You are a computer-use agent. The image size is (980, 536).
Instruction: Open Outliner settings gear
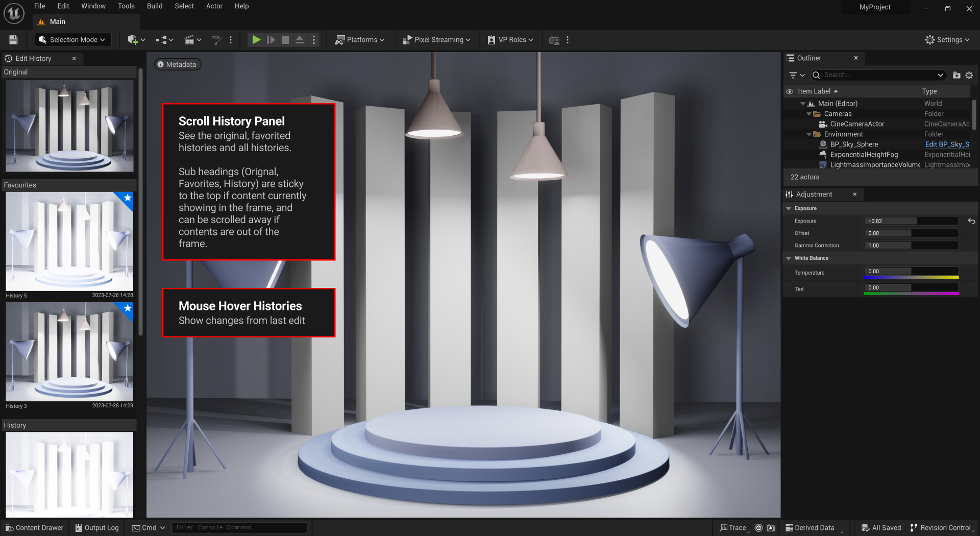point(969,75)
